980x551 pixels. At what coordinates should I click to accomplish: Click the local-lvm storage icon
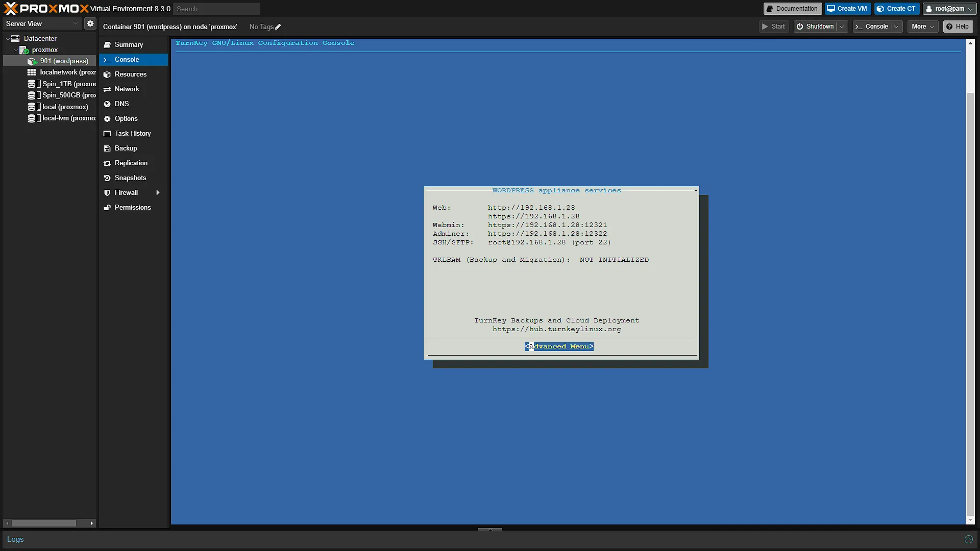point(32,118)
